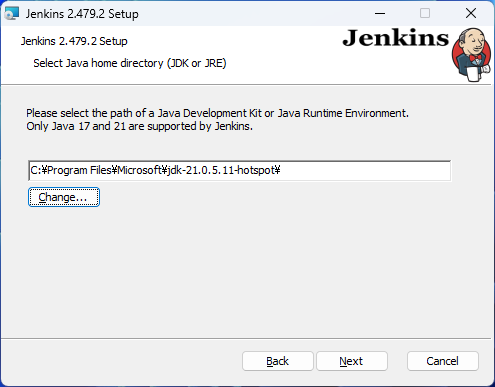Image resolution: width=495 pixels, height=387 pixels.
Task: Go to the Next setup step
Action: [x=352, y=361]
